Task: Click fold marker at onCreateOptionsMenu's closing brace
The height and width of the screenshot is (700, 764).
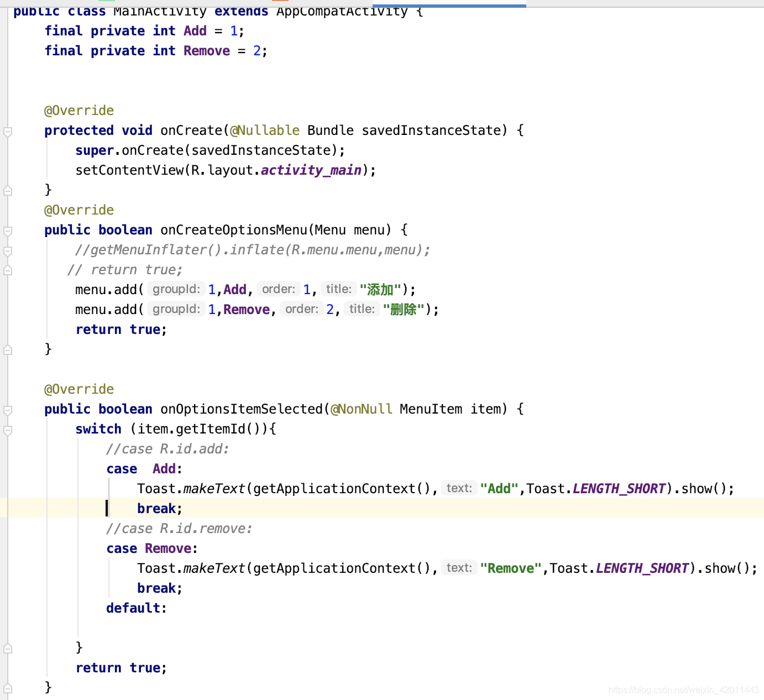Action: pos(8,349)
